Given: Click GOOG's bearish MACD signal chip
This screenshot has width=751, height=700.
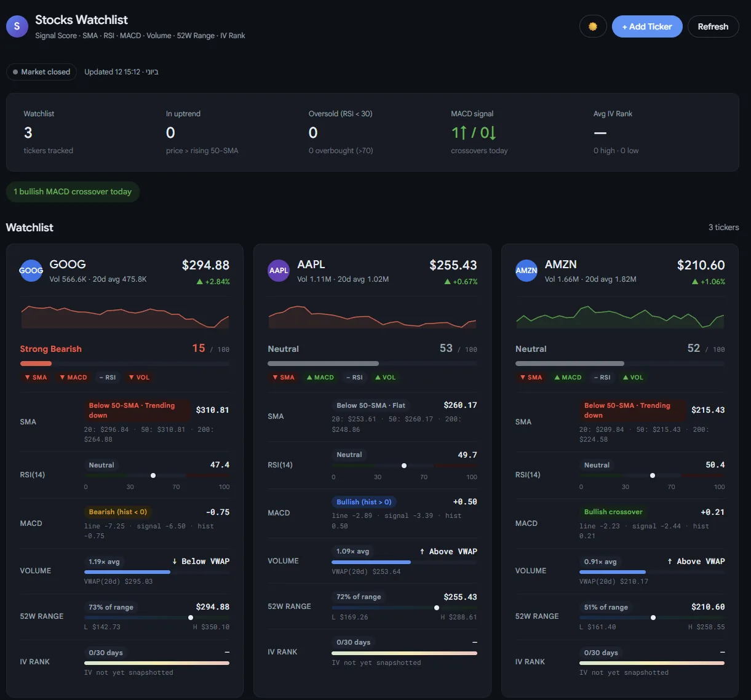Looking at the screenshot, I should coord(73,378).
